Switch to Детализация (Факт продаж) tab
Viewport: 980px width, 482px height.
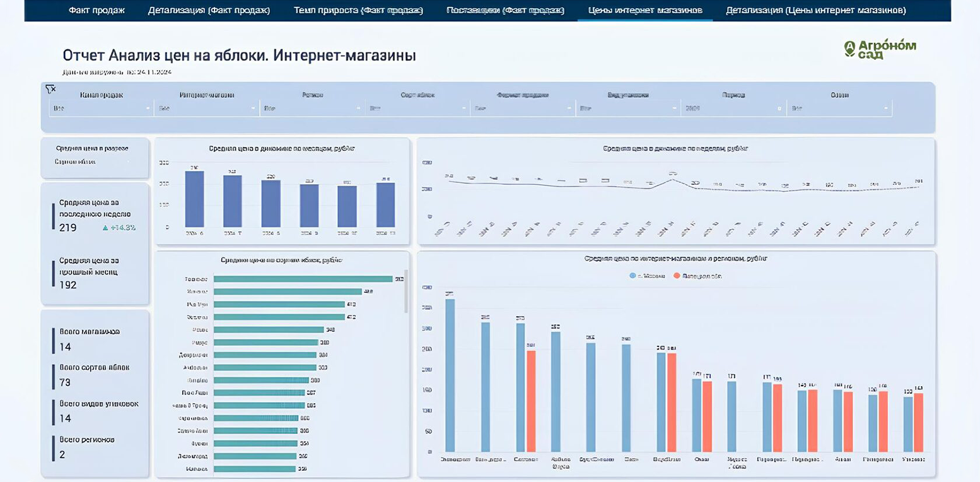(209, 10)
